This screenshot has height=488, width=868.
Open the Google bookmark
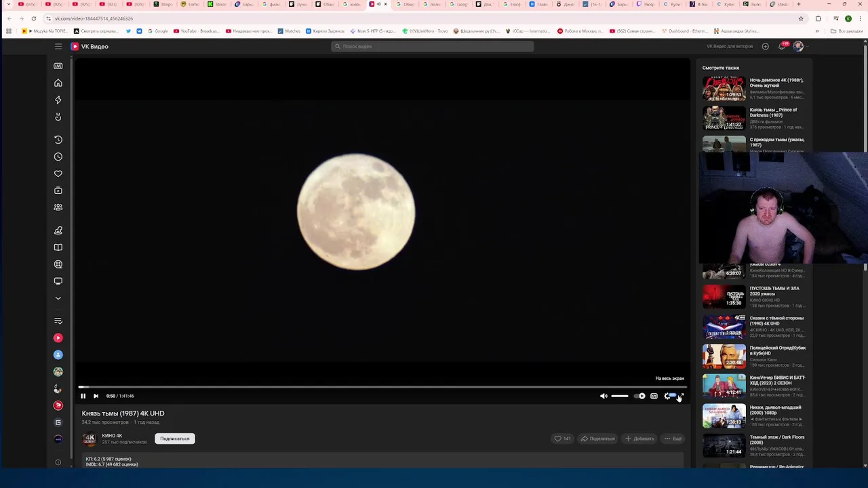click(158, 31)
